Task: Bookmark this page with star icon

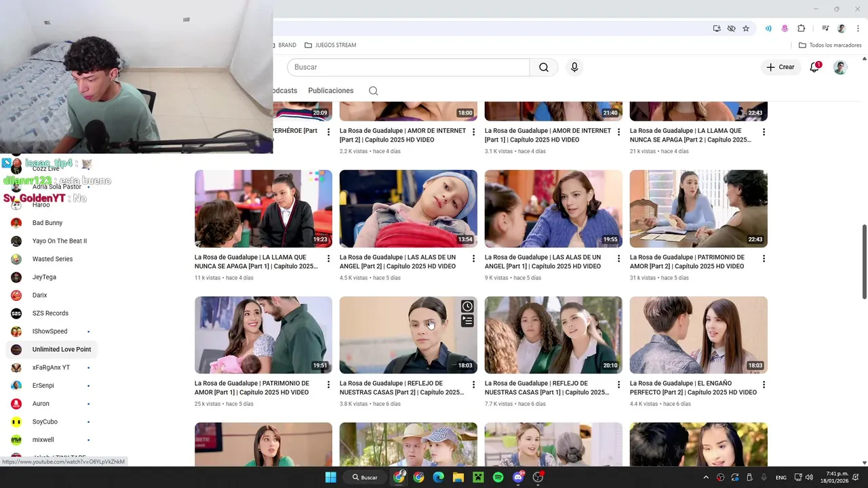Action: 746,28
